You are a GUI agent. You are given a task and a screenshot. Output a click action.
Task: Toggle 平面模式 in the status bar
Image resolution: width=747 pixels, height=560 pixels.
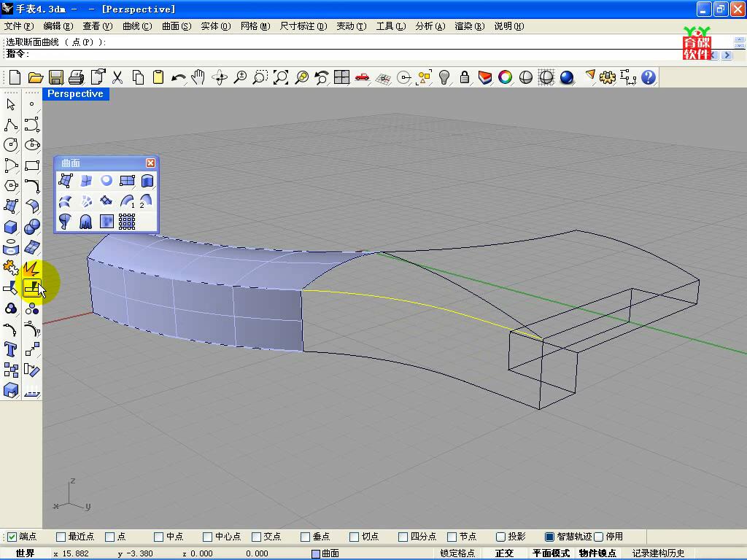click(x=551, y=553)
